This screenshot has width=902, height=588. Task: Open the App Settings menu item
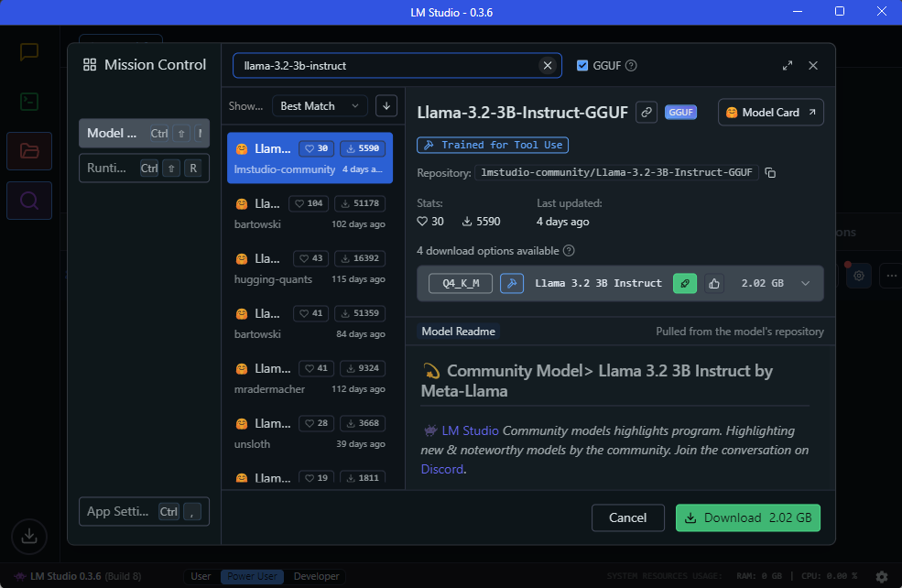tap(145, 511)
